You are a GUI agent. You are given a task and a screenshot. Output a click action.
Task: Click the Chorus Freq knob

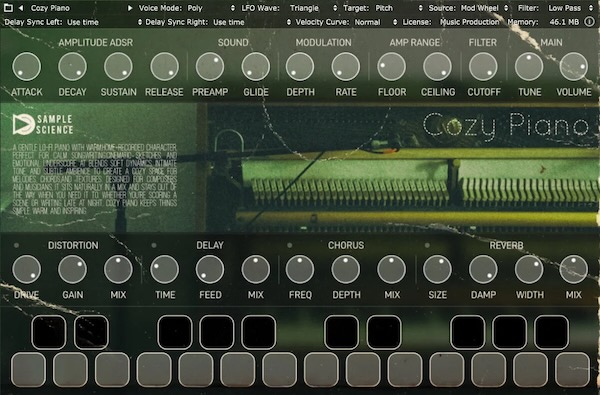tap(300, 269)
